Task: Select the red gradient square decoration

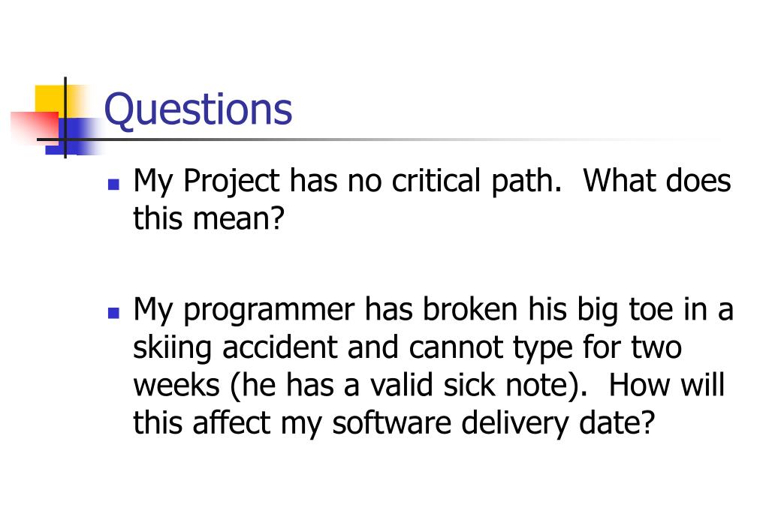Action: [35, 127]
